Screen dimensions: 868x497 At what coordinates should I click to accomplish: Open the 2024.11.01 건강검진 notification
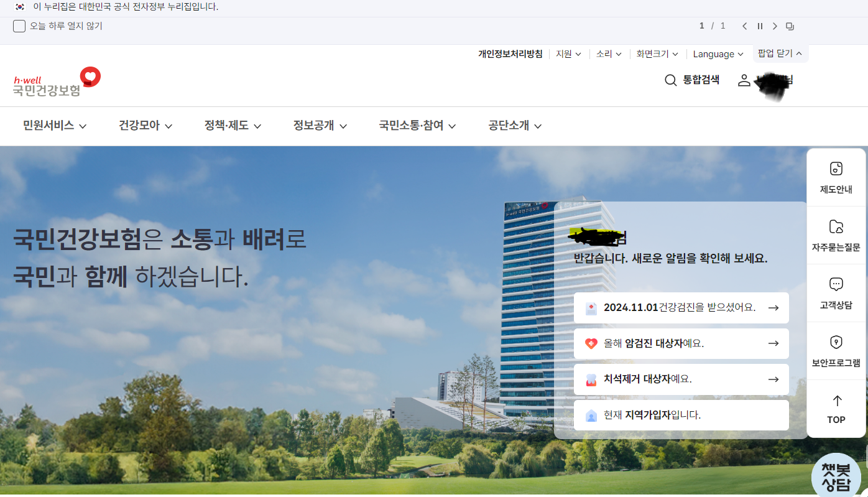[681, 308]
